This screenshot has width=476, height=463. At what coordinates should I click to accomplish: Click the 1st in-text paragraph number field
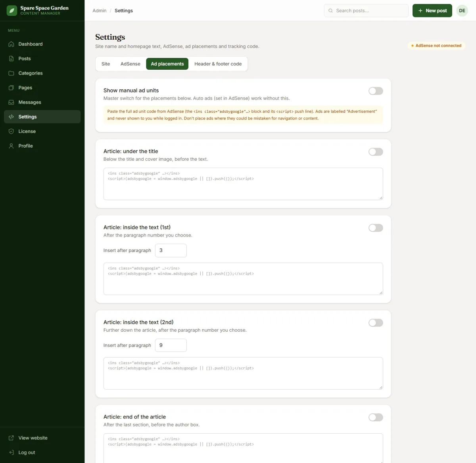[x=171, y=250]
